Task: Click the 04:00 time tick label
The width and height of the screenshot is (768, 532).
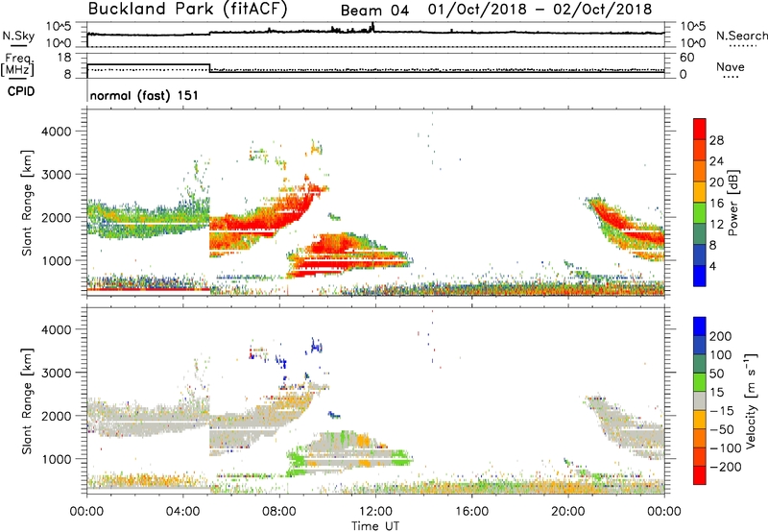Action: click(x=182, y=512)
